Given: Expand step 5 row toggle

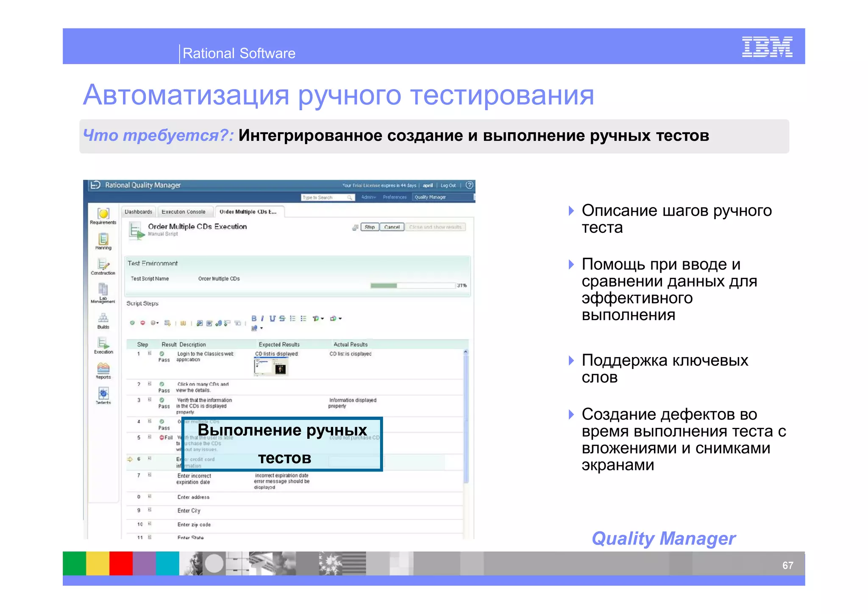Looking at the screenshot, I should 150,437.
